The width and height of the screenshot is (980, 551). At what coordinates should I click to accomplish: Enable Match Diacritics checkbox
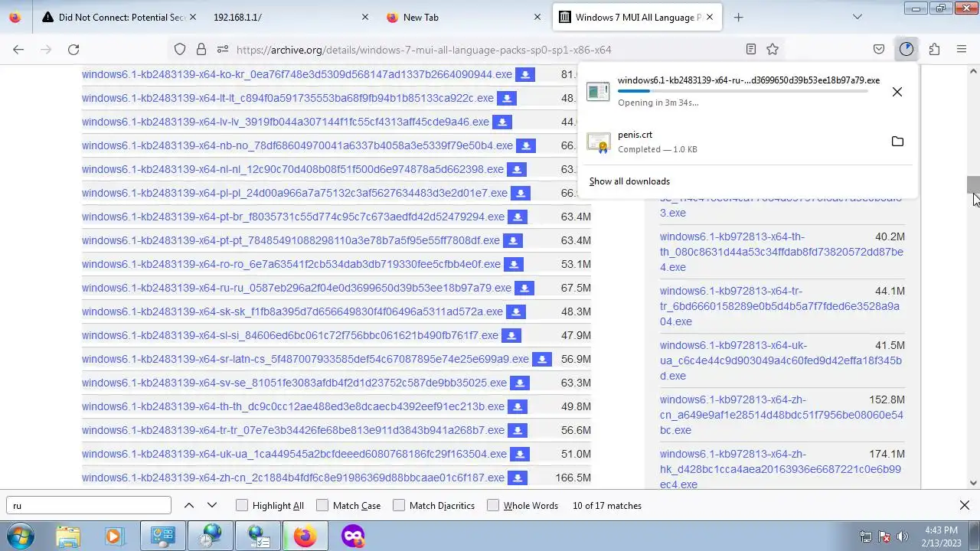tap(399, 506)
